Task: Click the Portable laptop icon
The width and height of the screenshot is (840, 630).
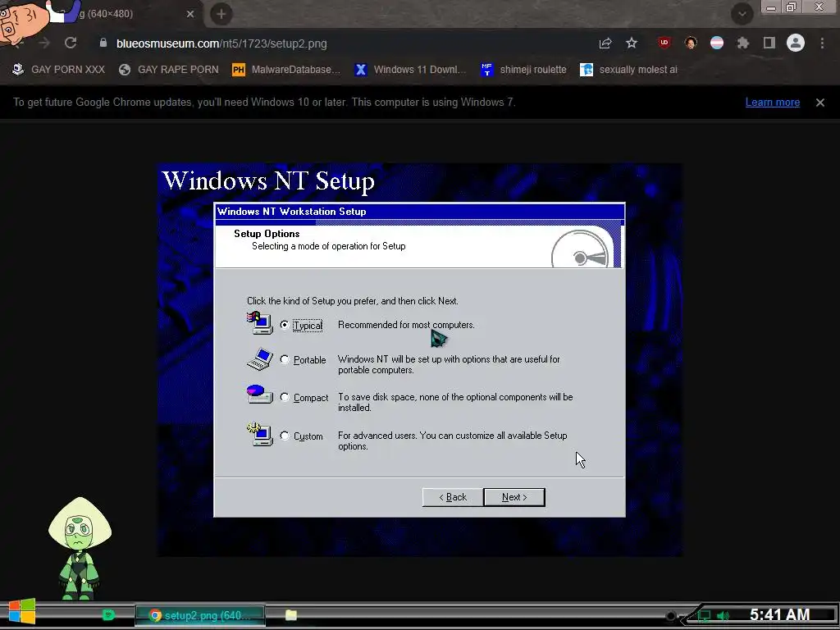Action: [260, 359]
